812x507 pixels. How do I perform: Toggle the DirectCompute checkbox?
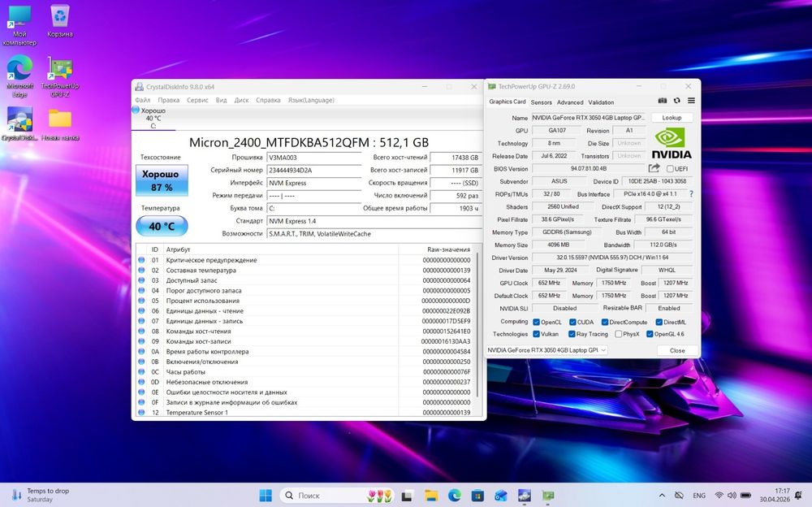(x=604, y=322)
